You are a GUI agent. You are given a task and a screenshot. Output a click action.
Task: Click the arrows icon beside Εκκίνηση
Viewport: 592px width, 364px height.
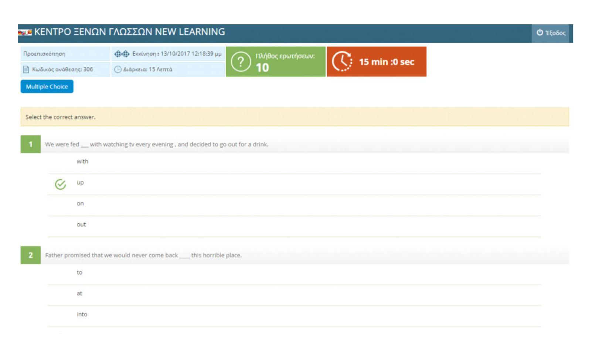click(122, 54)
